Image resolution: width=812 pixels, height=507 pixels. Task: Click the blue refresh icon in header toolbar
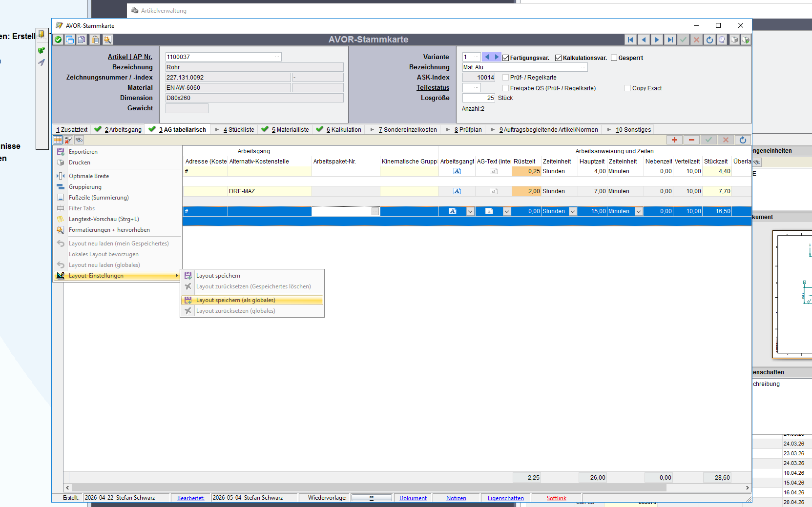(709, 40)
